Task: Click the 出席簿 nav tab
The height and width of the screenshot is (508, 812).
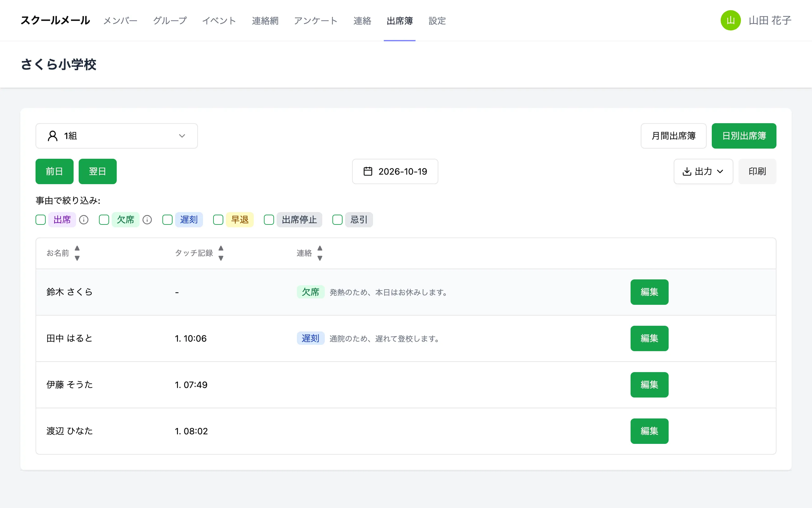Action: click(x=400, y=21)
